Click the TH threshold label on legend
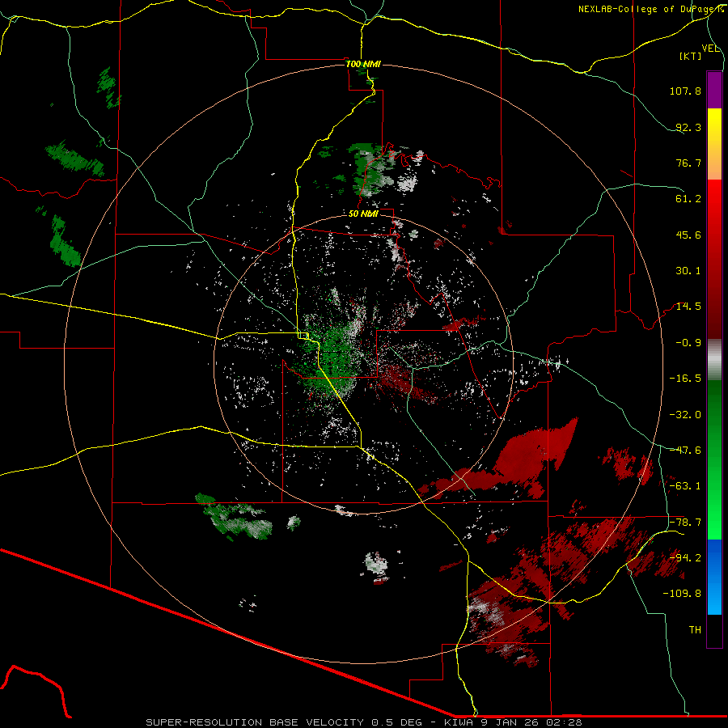 (695, 629)
